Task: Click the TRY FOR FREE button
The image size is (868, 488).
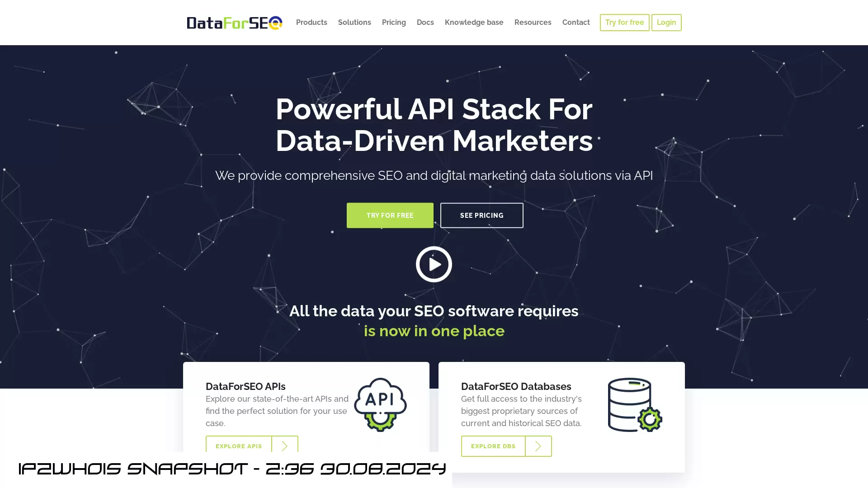Action: click(390, 215)
